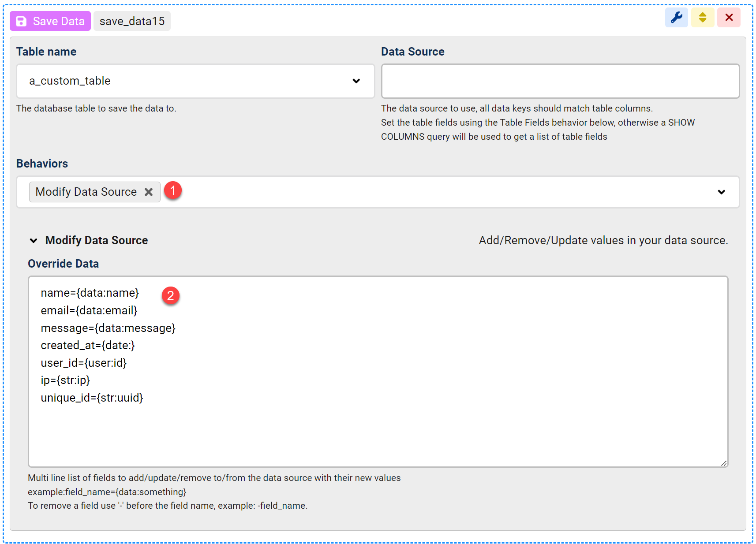Click empty space in Behaviors field

click(x=441, y=192)
